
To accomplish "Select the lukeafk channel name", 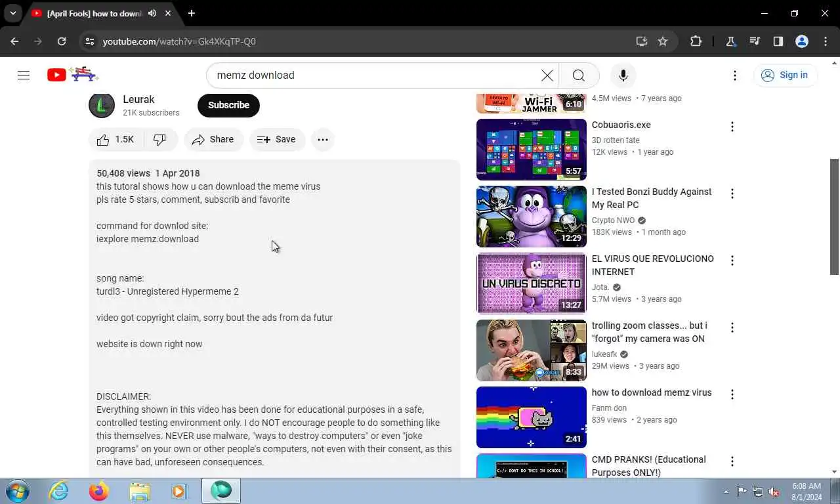I will click(x=604, y=354).
